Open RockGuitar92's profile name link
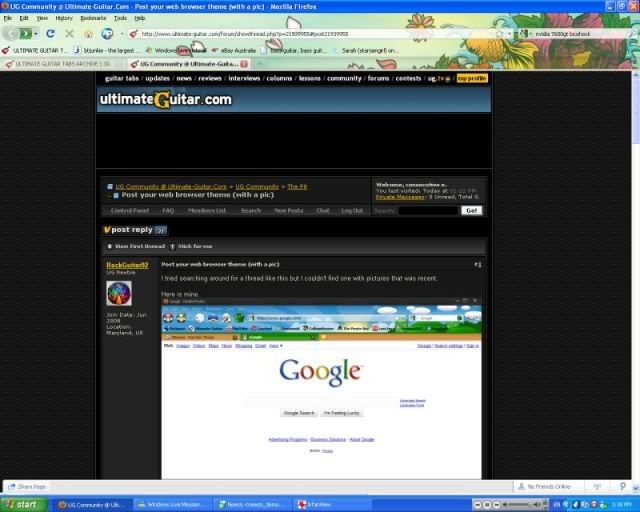Screen dimensions: 640x512 click(127, 265)
